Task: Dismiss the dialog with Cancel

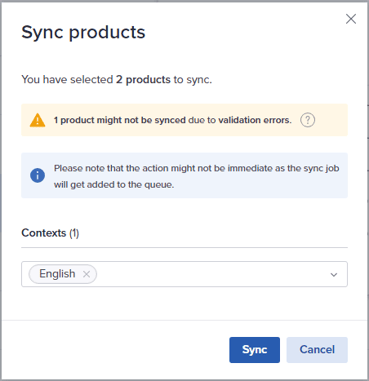Action: coord(317,350)
